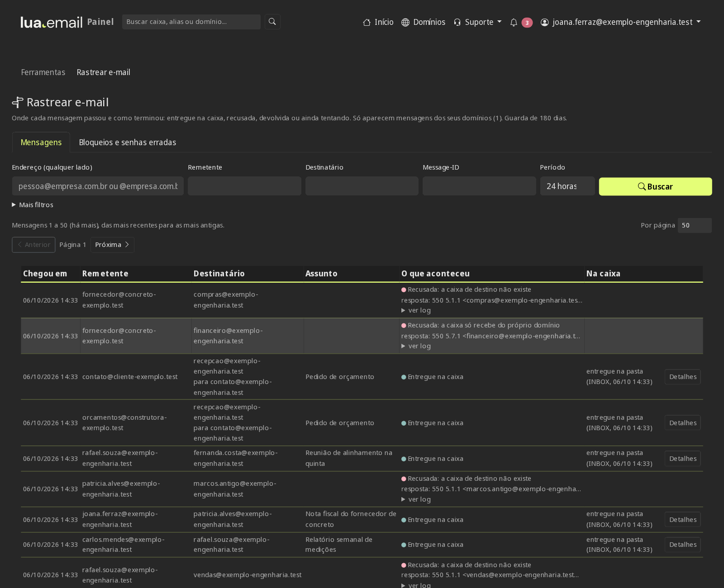724x588 pixels.
Task: Go to Início home link
Action: 378,22
